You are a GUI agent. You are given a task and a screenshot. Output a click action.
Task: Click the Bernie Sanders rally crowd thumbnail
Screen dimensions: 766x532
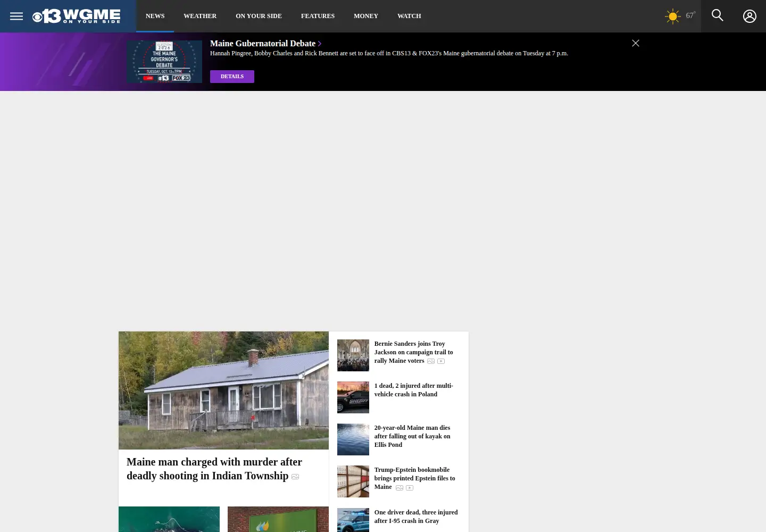point(353,355)
